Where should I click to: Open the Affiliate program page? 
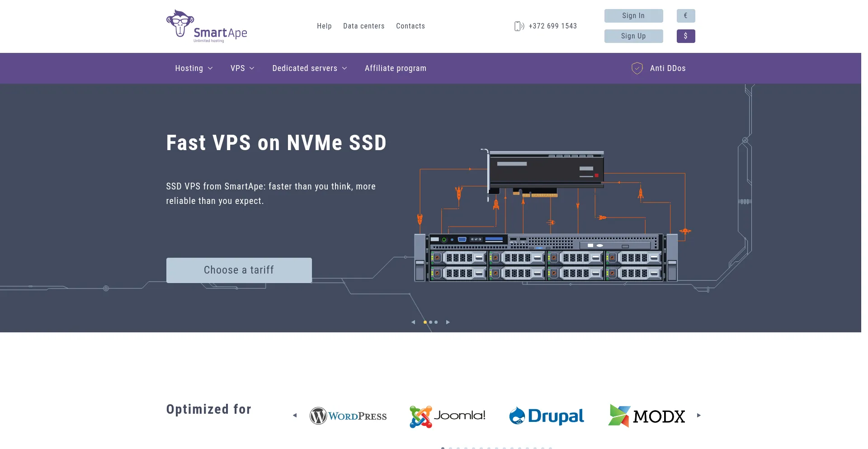[396, 68]
